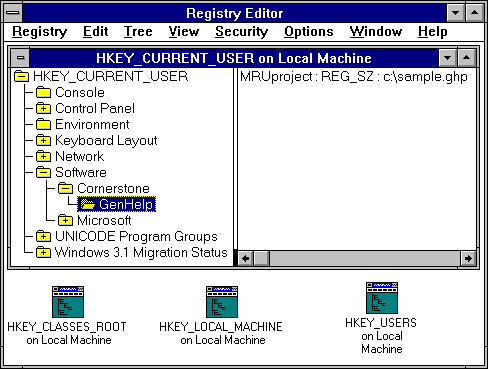Click the open GenHelp folder icon
The width and height of the screenshot is (488, 369).
[88, 204]
